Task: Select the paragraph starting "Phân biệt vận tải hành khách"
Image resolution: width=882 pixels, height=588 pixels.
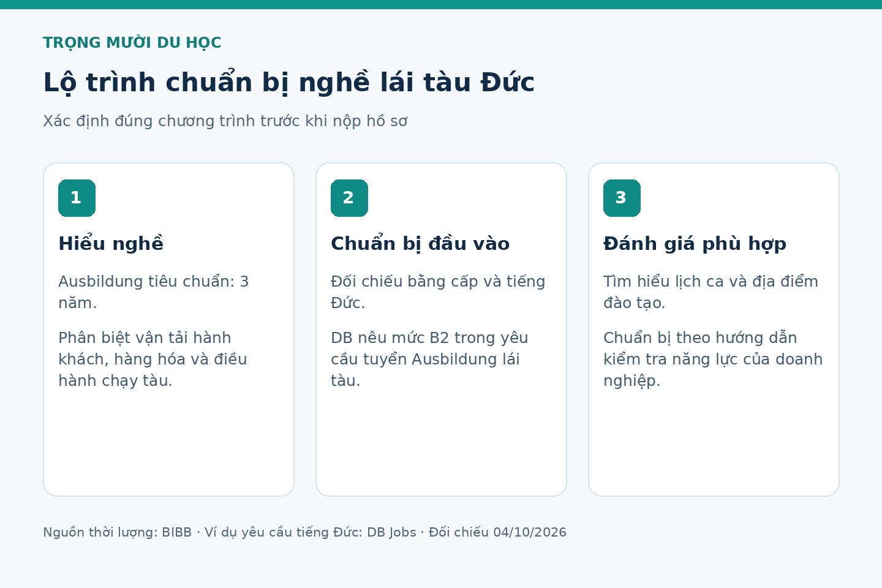Action: [153, 360]
